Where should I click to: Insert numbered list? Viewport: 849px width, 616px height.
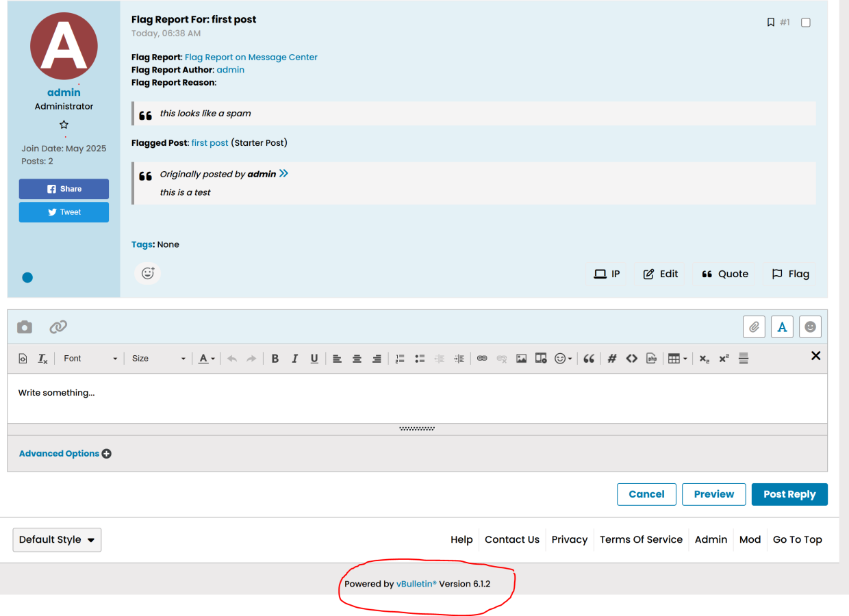[400, 359]
